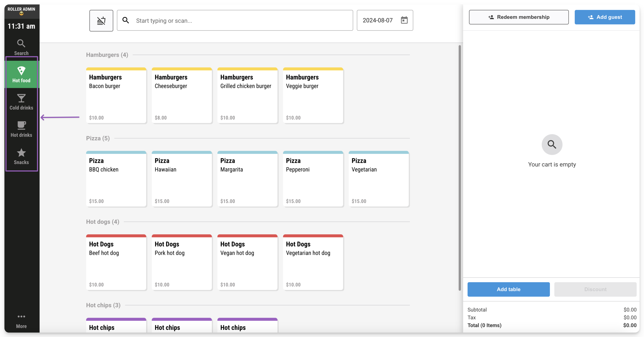Click the Redeem membership button
The image size is (644, 337).
coord(518,17)
